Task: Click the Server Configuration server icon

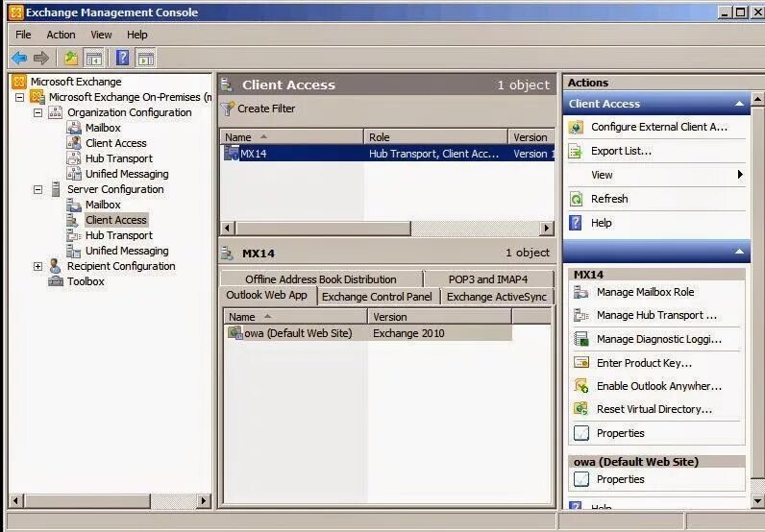Action: (56, 189)
